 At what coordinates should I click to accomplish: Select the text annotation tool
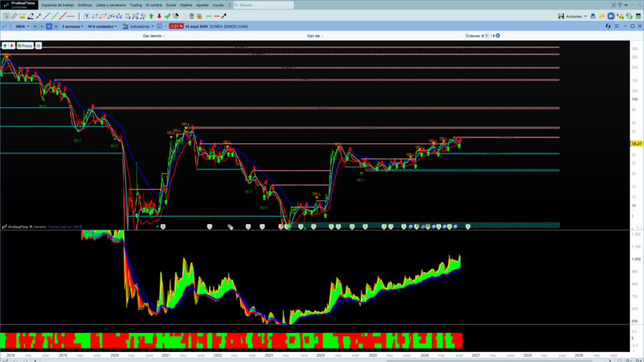coord(87,16)
